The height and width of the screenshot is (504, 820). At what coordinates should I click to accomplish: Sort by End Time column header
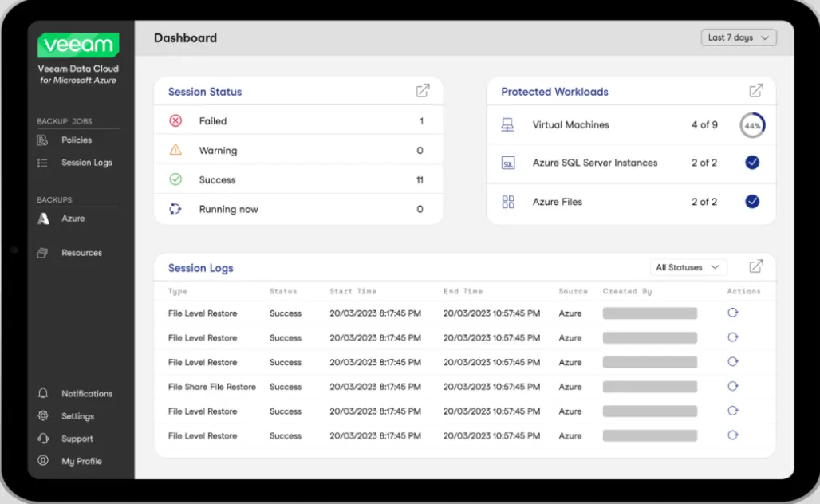(463, 291)
